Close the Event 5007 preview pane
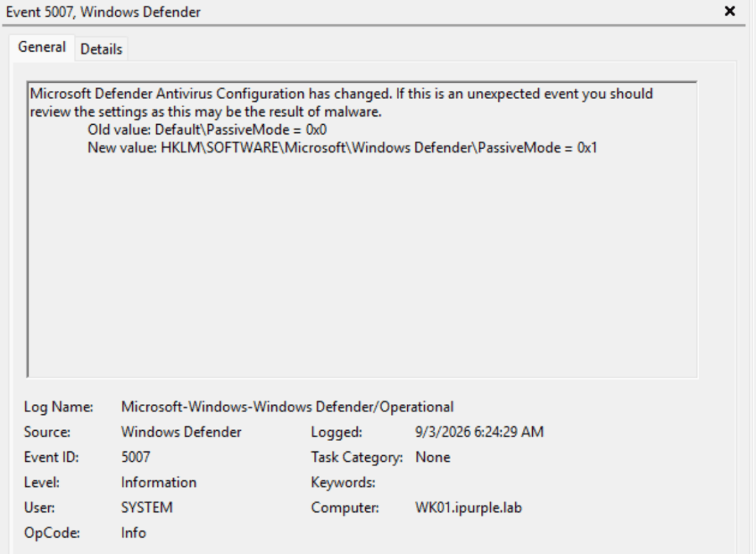Viewport: 756px width, 554px height. (x=730, y=11)
